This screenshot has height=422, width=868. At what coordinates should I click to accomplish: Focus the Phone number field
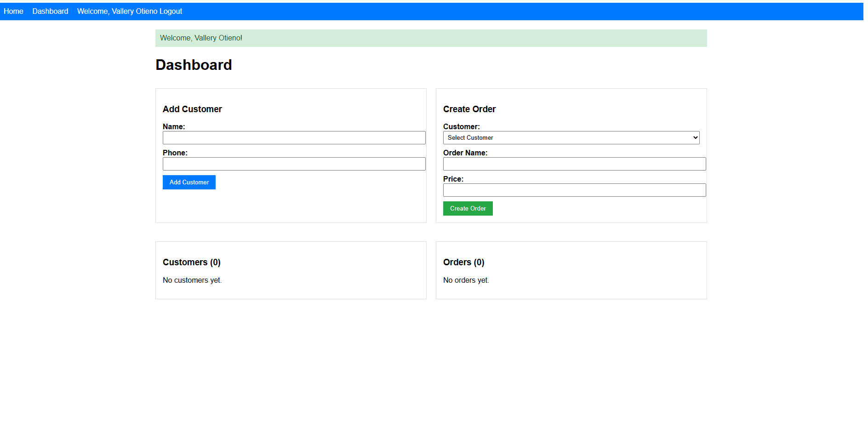[294, 164]
